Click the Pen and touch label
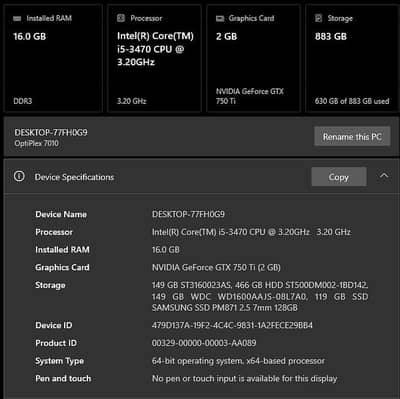The image size is (400, 399). pyautogui.click(x=63, y=378)
